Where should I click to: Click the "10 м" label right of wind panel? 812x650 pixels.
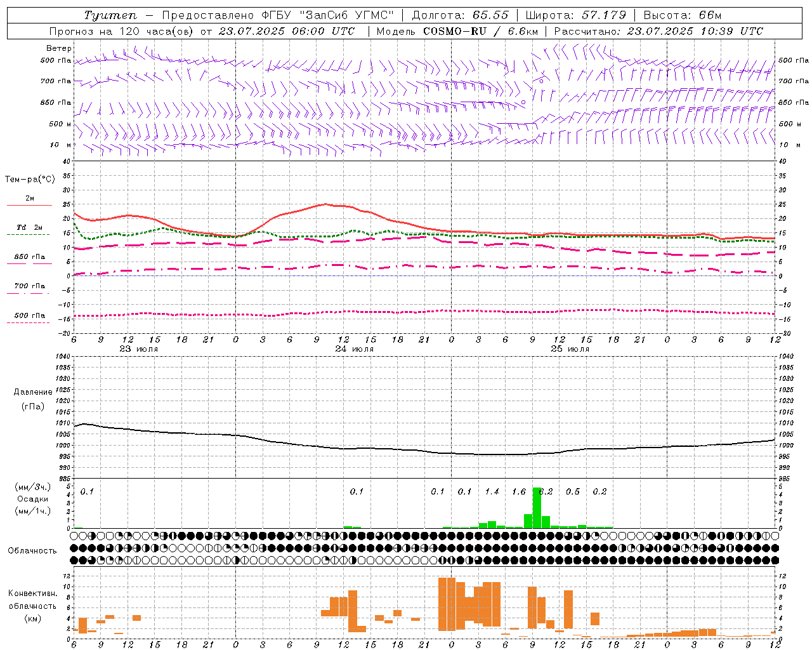point(789,145)
